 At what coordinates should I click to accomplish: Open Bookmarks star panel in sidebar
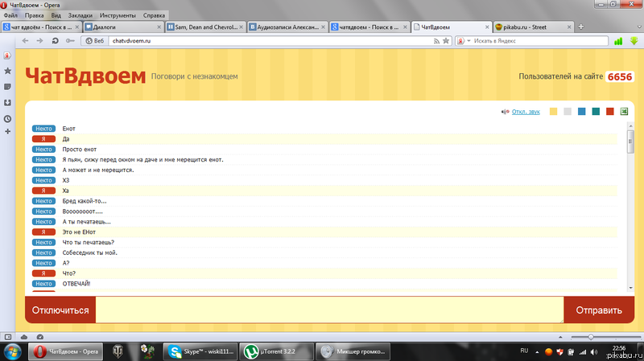pos(7,71)
